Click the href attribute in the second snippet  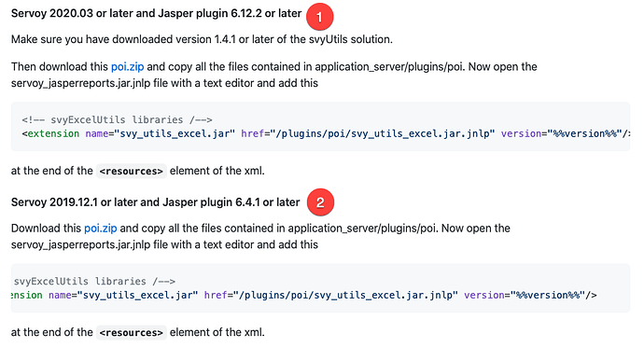(x=216, y=295)
